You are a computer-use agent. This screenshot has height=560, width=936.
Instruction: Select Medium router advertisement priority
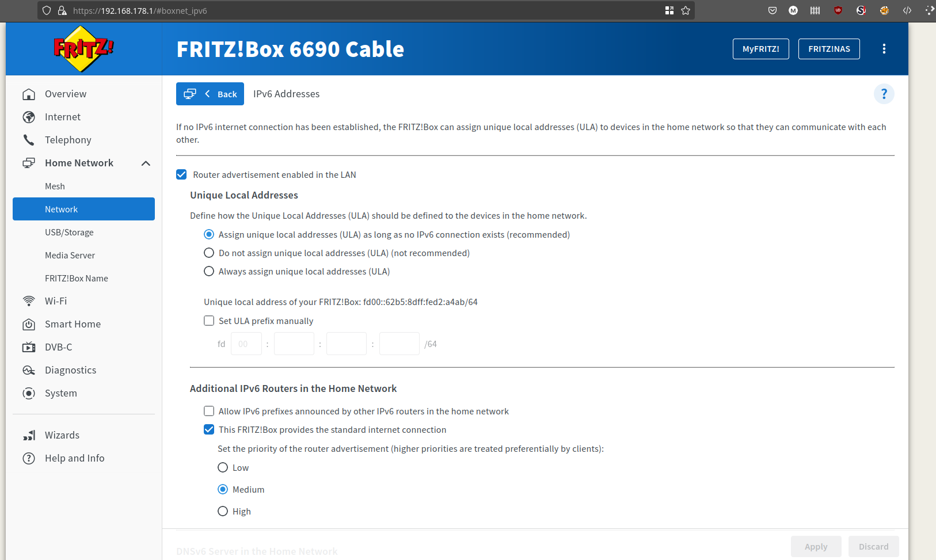click(x=223, y=489)
